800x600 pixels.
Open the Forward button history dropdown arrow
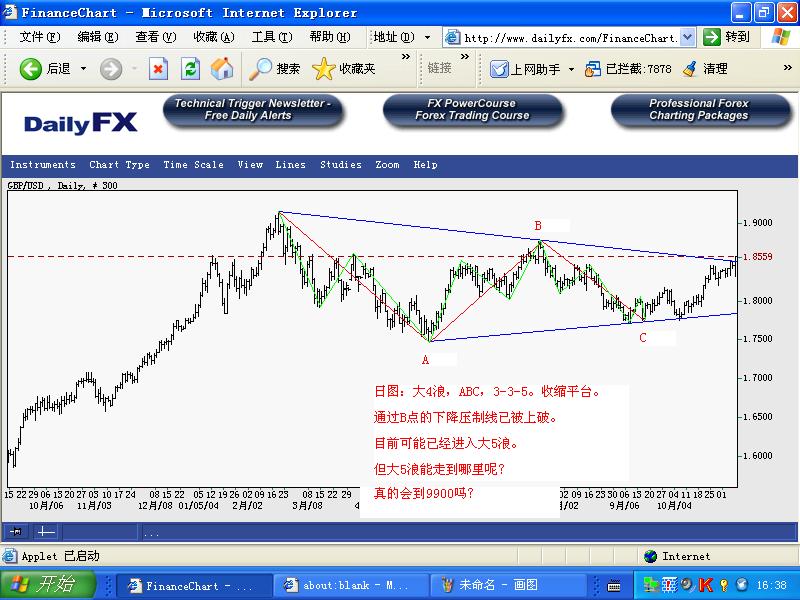135,68
